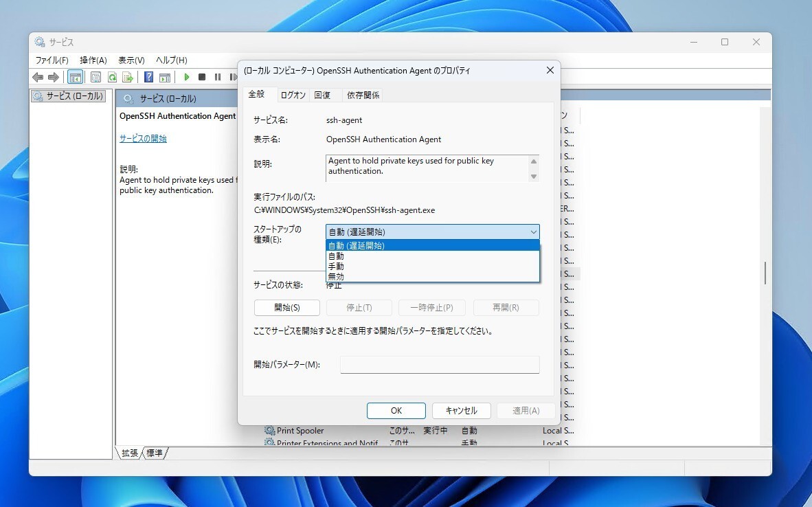Click the Back arrow in the toolbar
The image size is (812, 507).
click(x=38, y=77)
